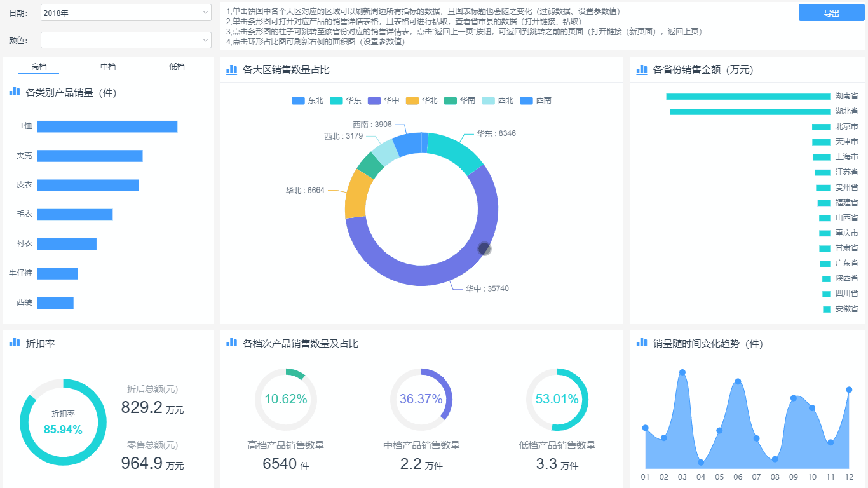Switch to the 低档 tab
Image resolution: width=868 pixels, height=488 pixels.
176,65
